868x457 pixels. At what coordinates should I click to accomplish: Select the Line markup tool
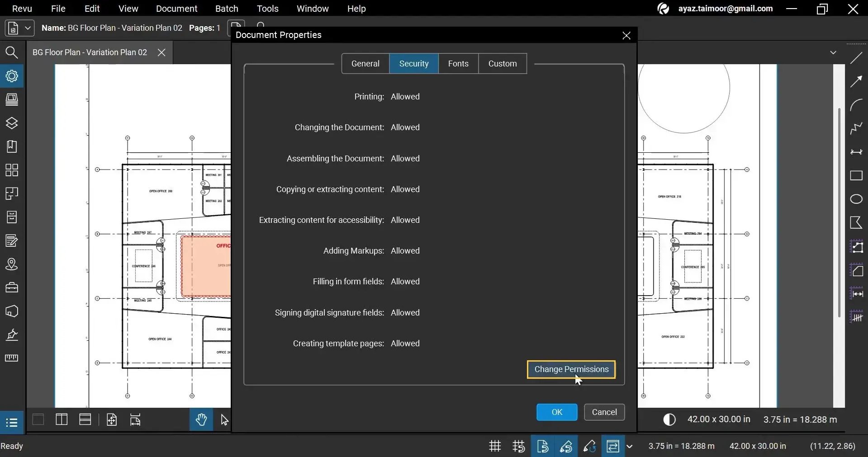tap(856, 58)
